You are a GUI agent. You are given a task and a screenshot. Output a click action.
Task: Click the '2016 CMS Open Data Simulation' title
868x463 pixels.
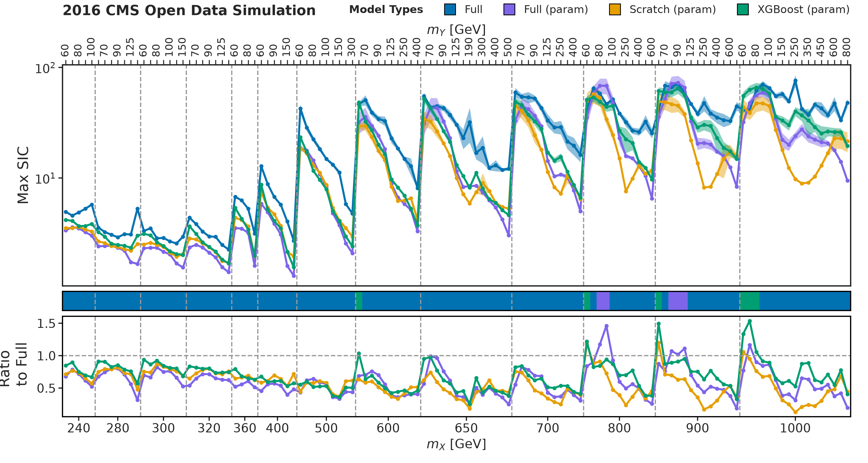click(x=189, y=10)
